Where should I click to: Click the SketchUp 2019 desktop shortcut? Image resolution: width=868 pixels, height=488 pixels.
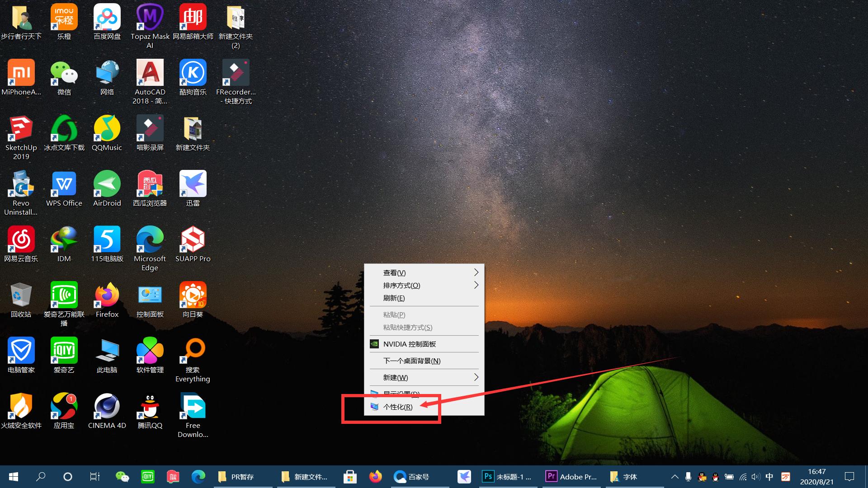coord(21,129)
